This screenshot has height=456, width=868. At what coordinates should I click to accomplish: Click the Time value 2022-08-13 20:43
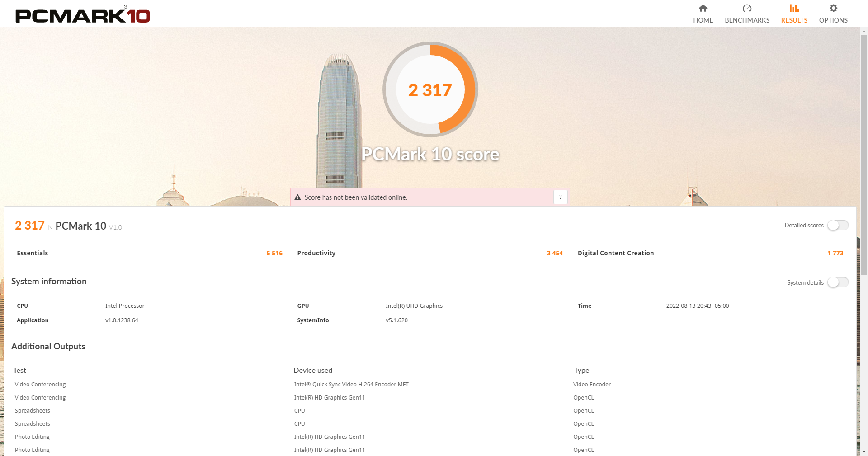point(698,306)
